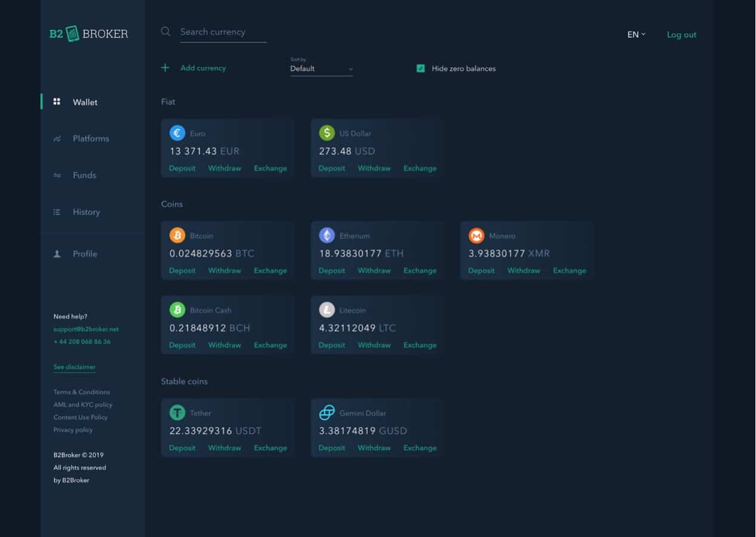Screen dimensions: 756x537
Task: Open the Sort by Default dropdown
Action: click(x=321, y=69)
